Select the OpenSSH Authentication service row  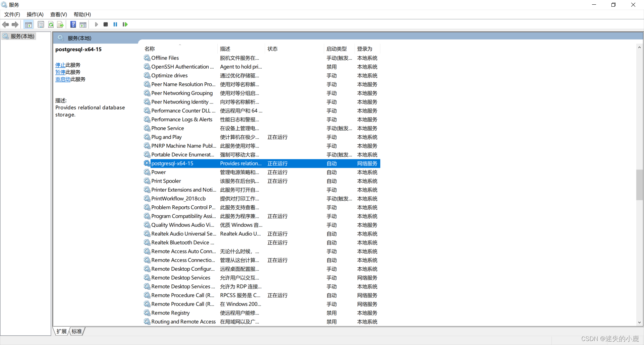262,67
